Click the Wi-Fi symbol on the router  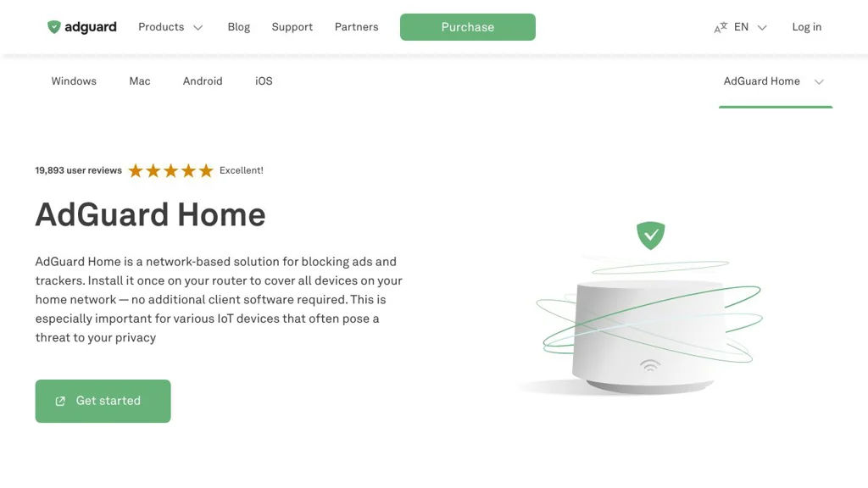point(650,365)
